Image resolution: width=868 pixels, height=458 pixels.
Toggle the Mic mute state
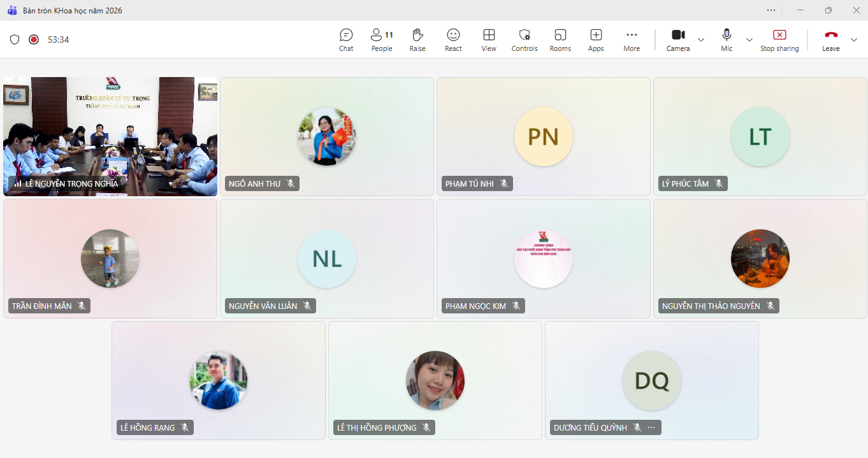(727, 39)
